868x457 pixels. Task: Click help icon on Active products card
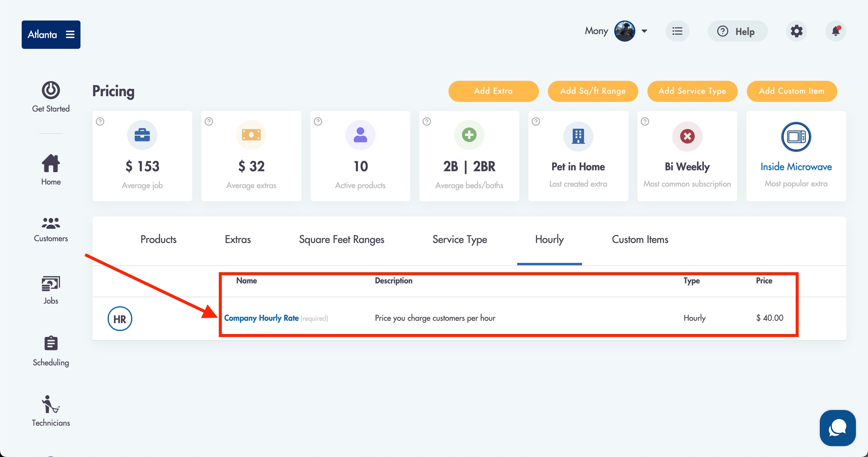(x=318, y=121)
